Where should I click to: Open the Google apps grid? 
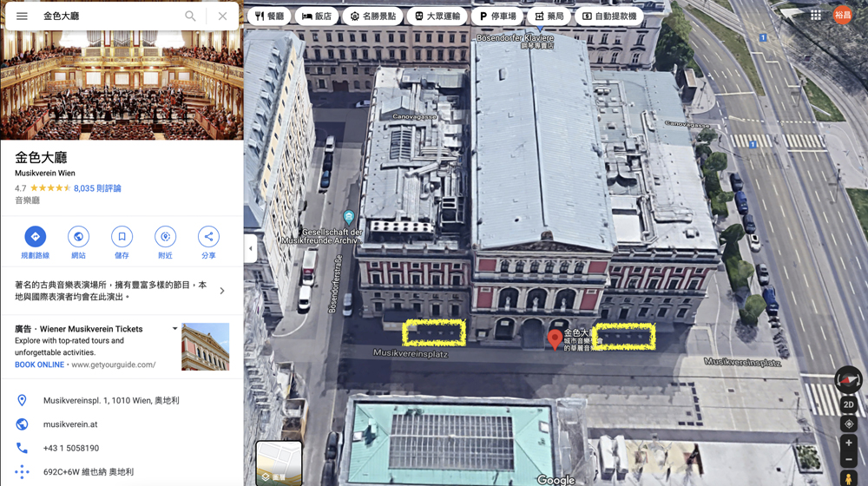tap(815, 16)
